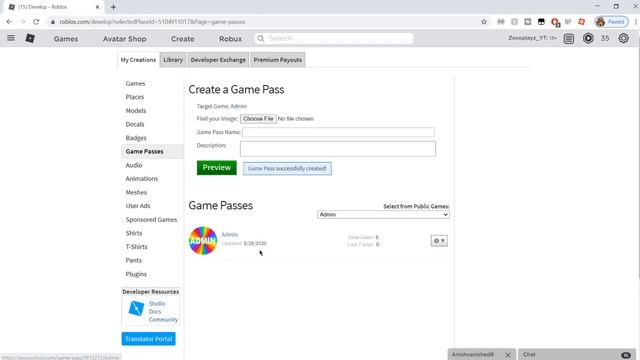Select Decals in the sidebar
Image resolution: width=640 pixels, height=360 pixels.
(x=135, y=124)
